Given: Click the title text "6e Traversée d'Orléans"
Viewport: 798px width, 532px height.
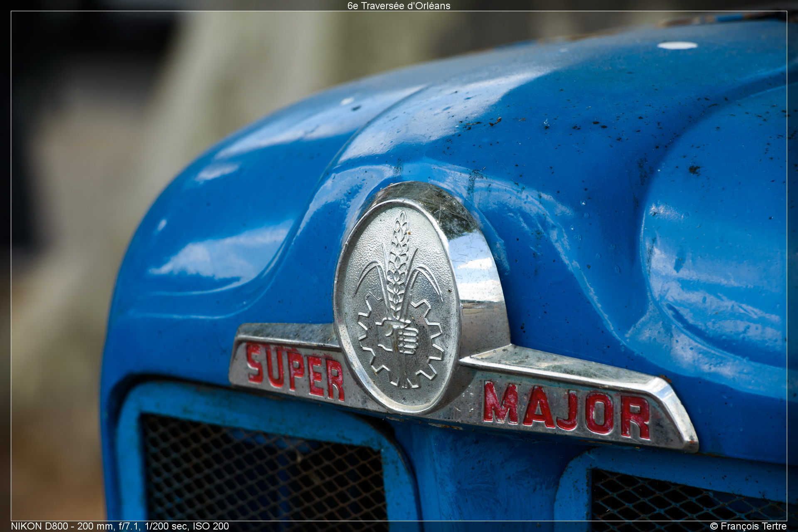Looking at the screenshot, I should [x=399, y=5].
